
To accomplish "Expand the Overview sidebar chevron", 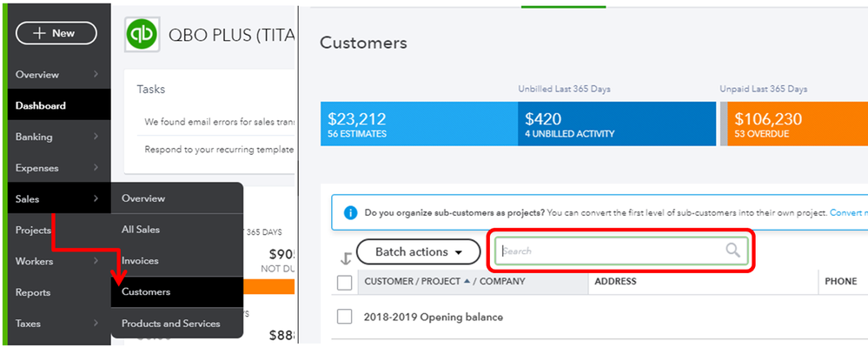I will pos(96,75).
